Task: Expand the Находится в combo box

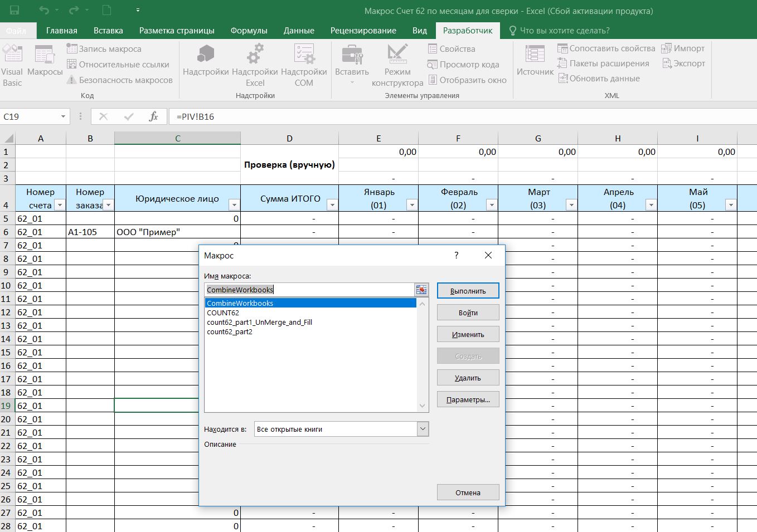Action: pyautogui.click(x=423, y=429)
